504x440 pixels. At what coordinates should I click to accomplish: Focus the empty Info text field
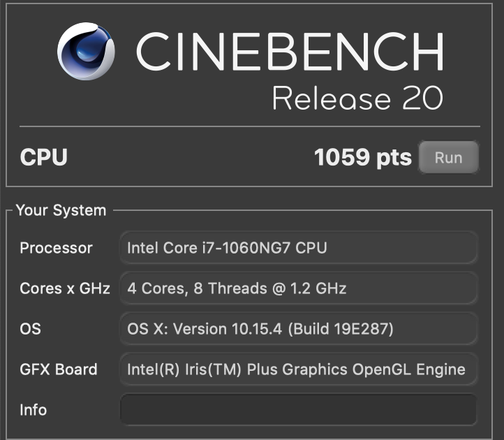[299, 409]
